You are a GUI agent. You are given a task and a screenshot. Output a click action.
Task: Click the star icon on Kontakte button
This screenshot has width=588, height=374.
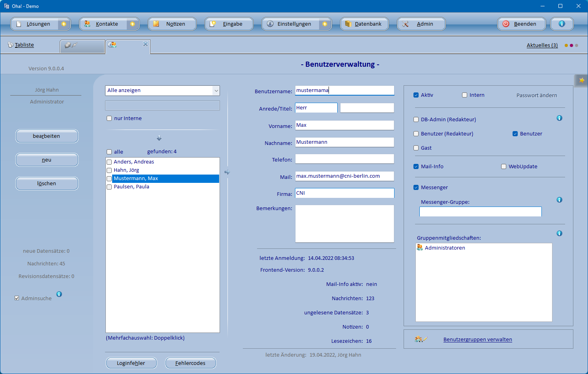tap(132, 24)
